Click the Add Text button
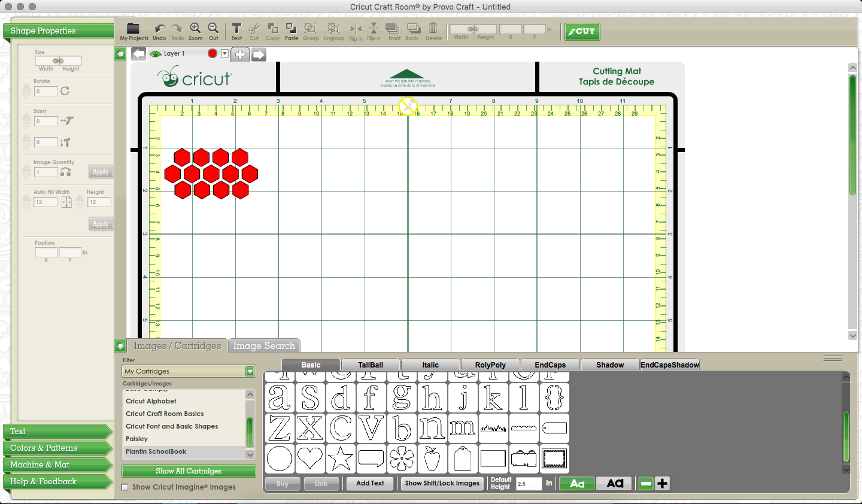 coord(370,483)
